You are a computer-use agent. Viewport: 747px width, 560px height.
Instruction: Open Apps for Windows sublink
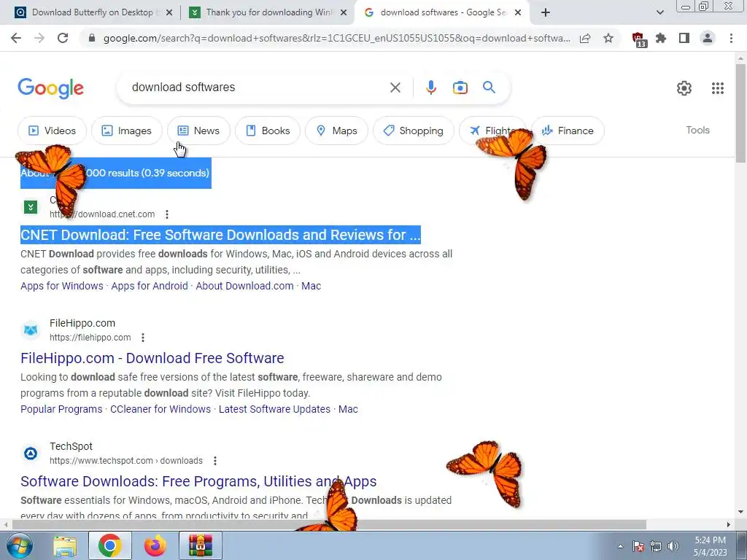pyautogui.click(x=62, y=286)
